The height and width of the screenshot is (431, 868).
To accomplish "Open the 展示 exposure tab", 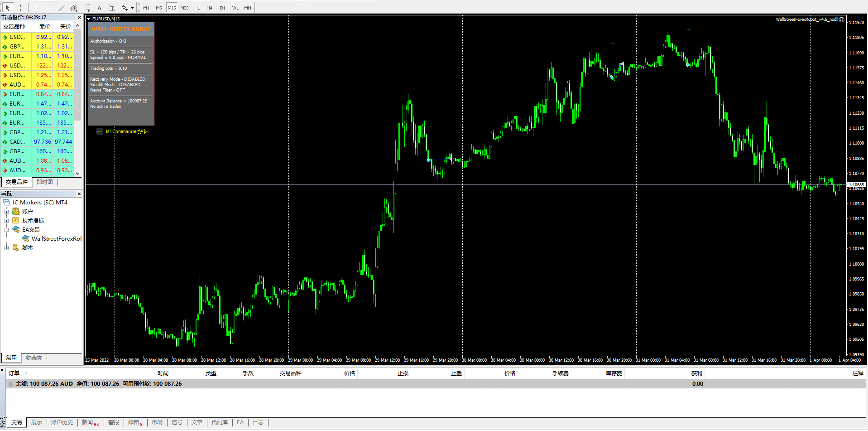I will pyautogui.click(x=37, y=422).
